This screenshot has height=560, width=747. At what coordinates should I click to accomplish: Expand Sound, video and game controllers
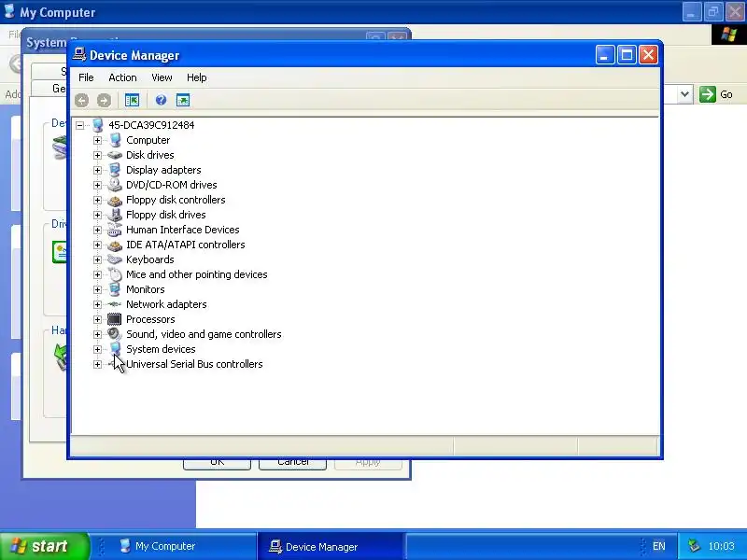point(98,334)
